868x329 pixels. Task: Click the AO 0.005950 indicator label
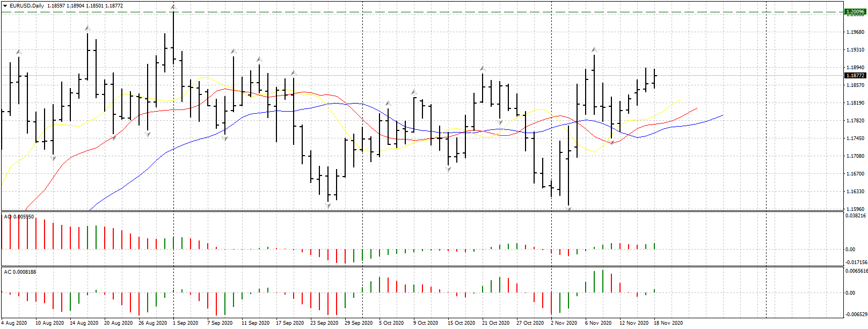(19, 217)
